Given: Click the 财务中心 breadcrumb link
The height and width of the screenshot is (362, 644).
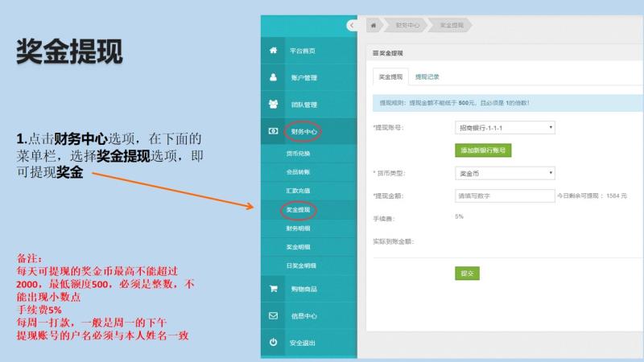Looking at the screenshot, I should [407, 26].
